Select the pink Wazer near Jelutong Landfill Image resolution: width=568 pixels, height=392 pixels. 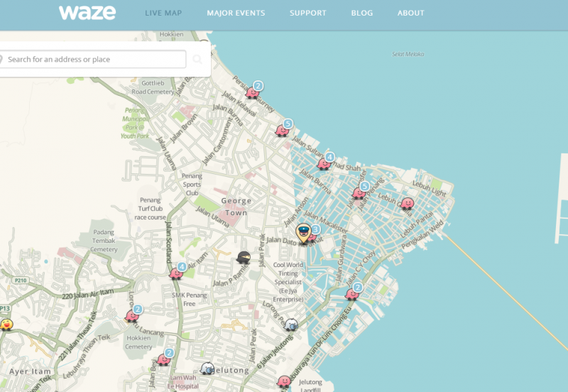tap(284, 382)
